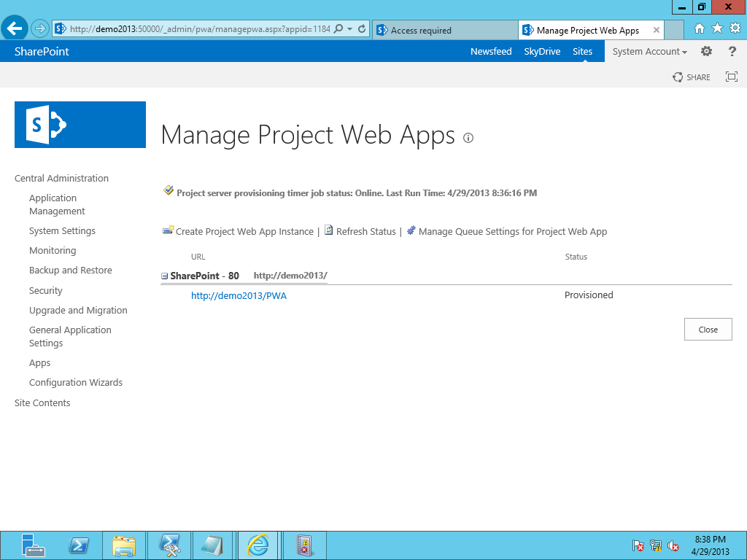
Task: Click the Close button
Action: (x=708, y=330)
